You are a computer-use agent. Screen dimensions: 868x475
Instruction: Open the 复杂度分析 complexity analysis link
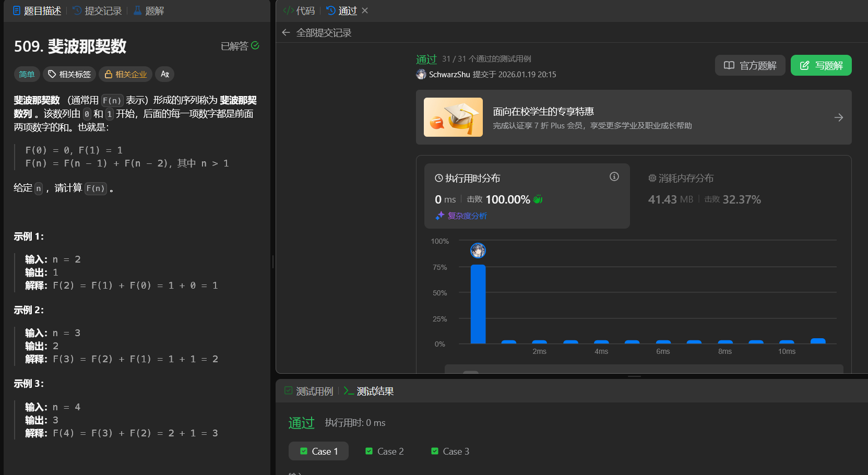pos(461,216)
